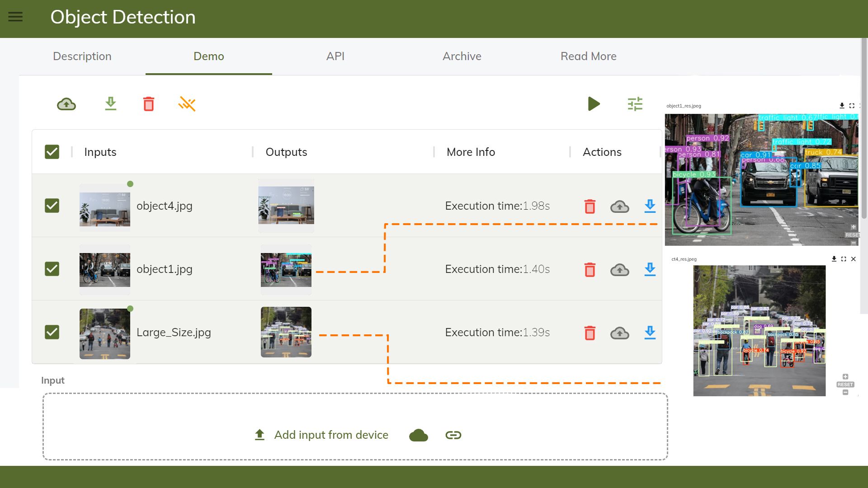Delete the object4.jpg entry
This screenshot has width=868, height=488.
tap(590, 206)
